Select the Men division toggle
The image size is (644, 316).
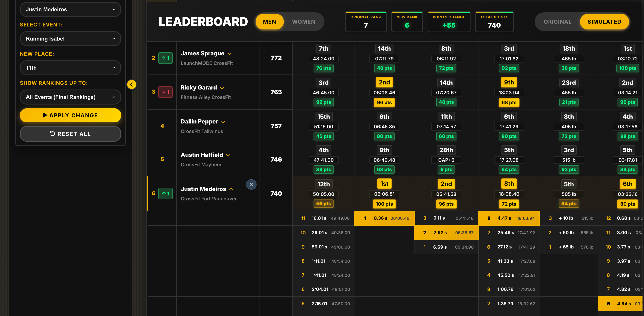269,22
